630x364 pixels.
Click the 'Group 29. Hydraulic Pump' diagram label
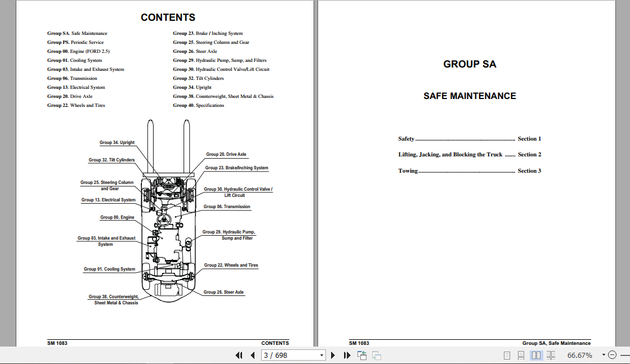pos(229,235)
